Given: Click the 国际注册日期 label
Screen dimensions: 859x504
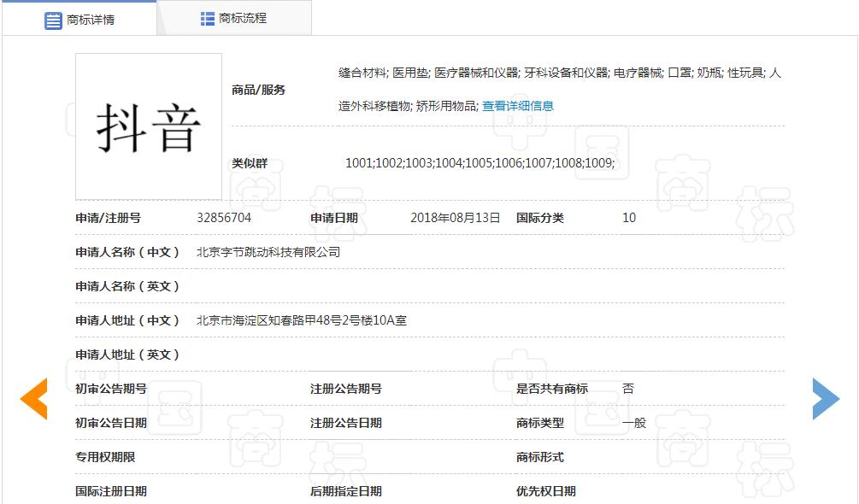Looking at the screenshot, I should [111, 491].
